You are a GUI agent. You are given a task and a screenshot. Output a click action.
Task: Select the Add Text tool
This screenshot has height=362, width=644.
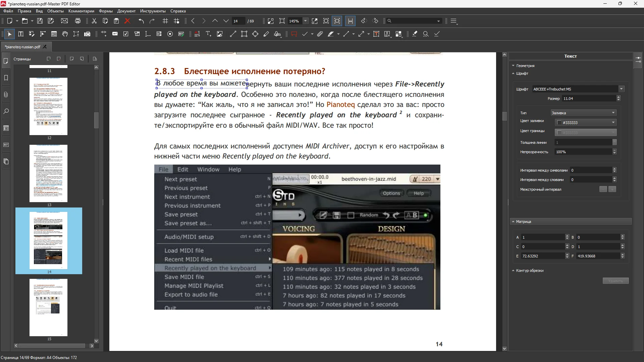click(x=208, y=34)
